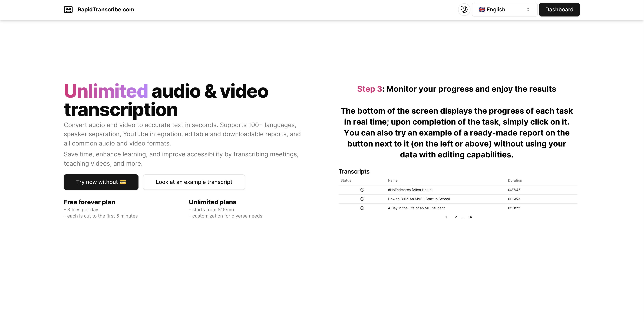Image resolution: width=644 pixels, height=322 pixels.
Task: Open #NoEstimates (Allen Holub) transcript
Action: pyautogui.click(x=410, y=190)
